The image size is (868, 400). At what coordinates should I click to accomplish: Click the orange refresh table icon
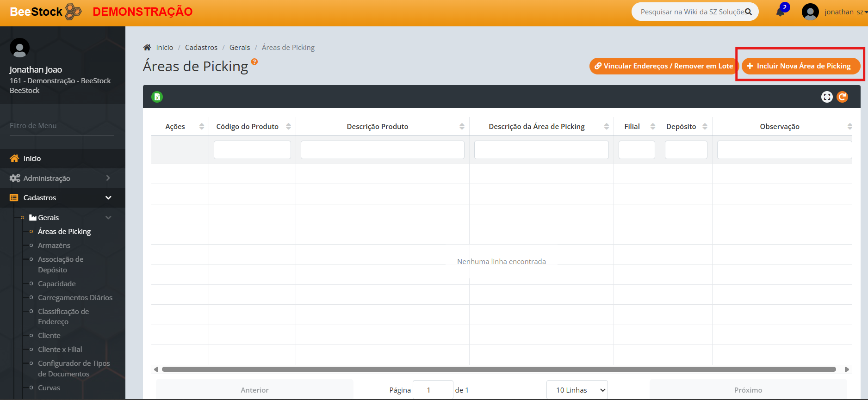[x=843, y=97]
